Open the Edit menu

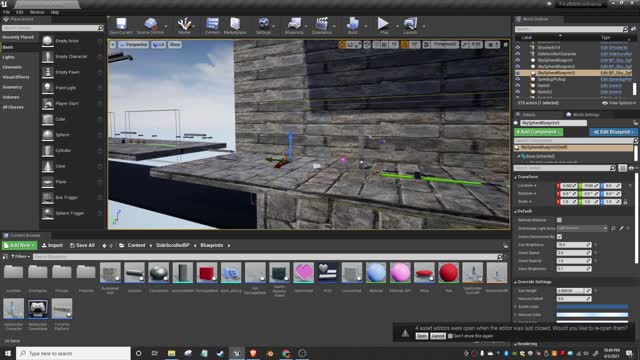(x=20, y=12)
